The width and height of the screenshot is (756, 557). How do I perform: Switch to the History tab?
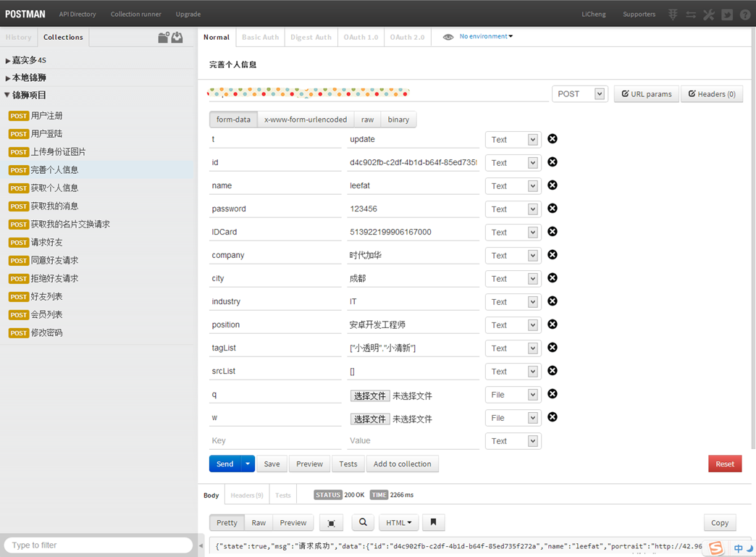point(18,38)
